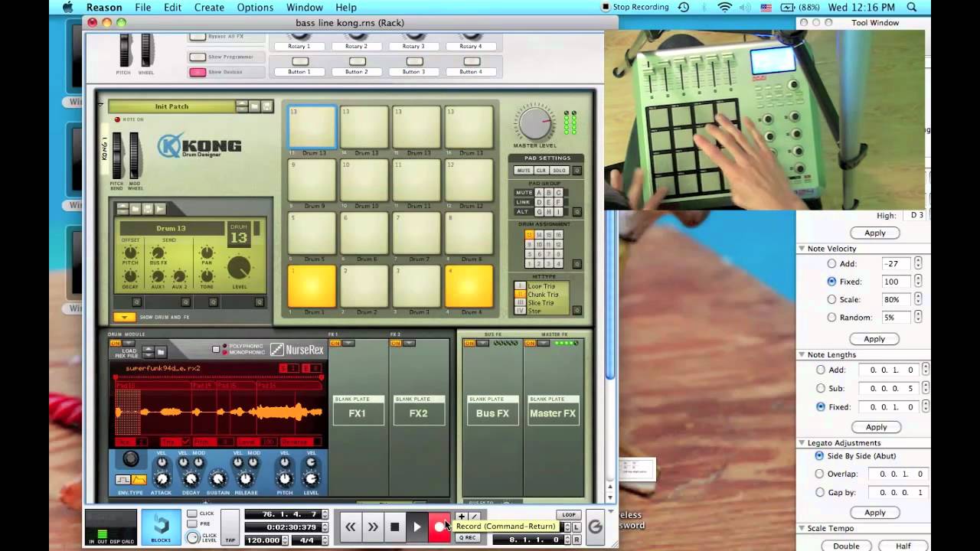Save the Kong patch via disk icon

266,106
